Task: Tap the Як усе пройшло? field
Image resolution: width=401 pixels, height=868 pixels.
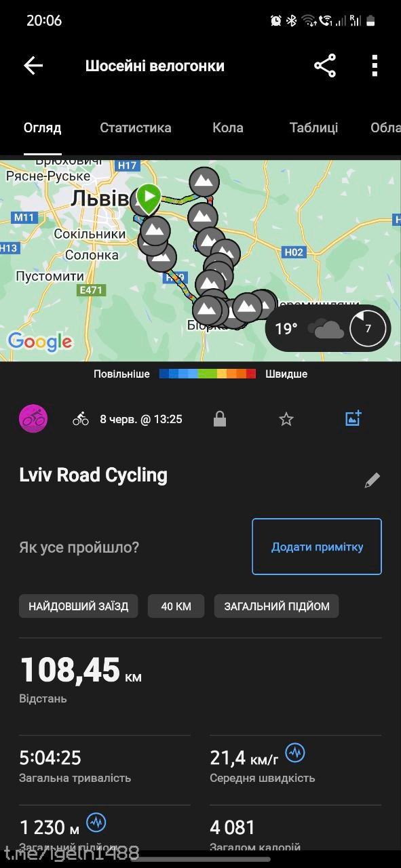Action: coord(79,547)
